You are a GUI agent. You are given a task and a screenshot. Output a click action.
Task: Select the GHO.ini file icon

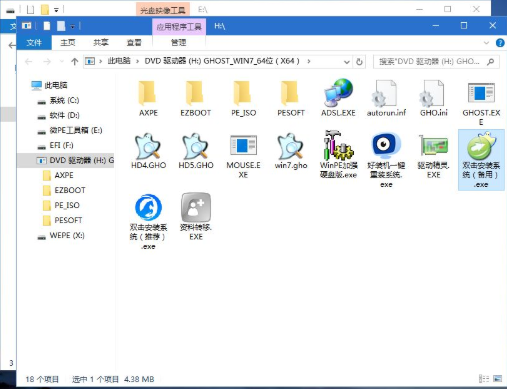(x=433, y=93)
